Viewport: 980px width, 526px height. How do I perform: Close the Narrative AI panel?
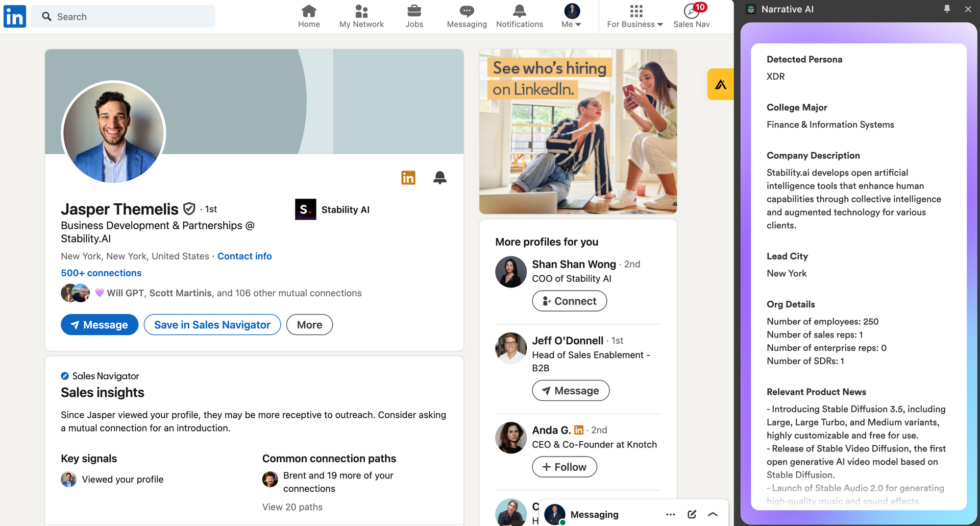pyautogui.click(x=968, y=9)
